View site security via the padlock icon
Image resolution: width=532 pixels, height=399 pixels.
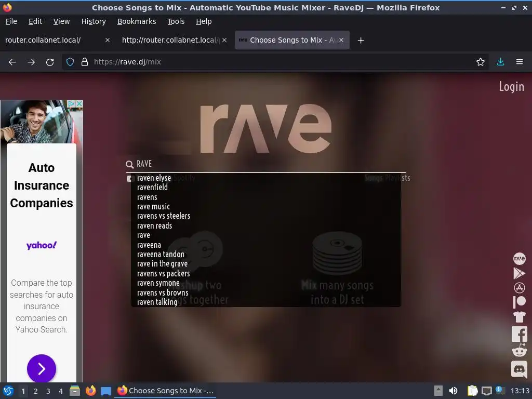85,62
